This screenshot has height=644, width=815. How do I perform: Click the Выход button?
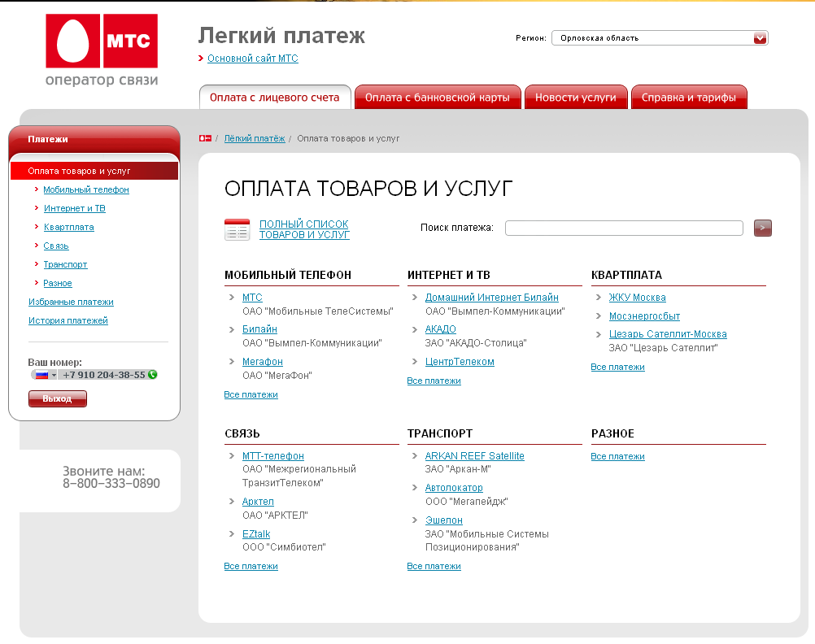tap(57, 399)
